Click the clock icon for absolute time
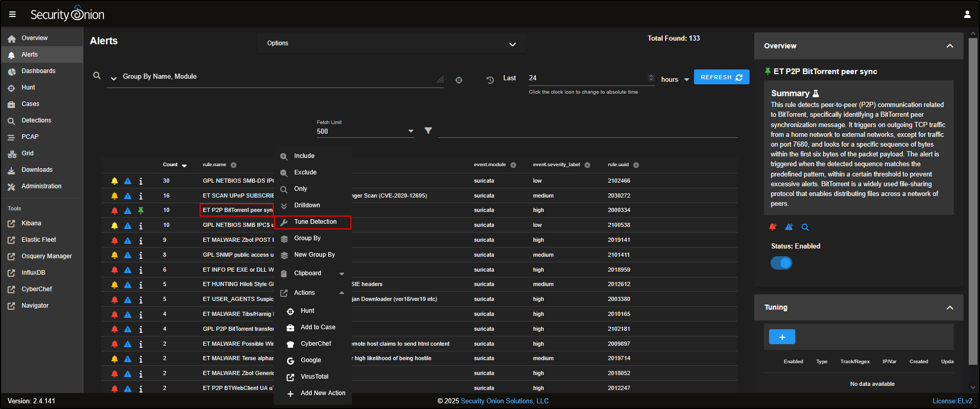 [490, 80]
